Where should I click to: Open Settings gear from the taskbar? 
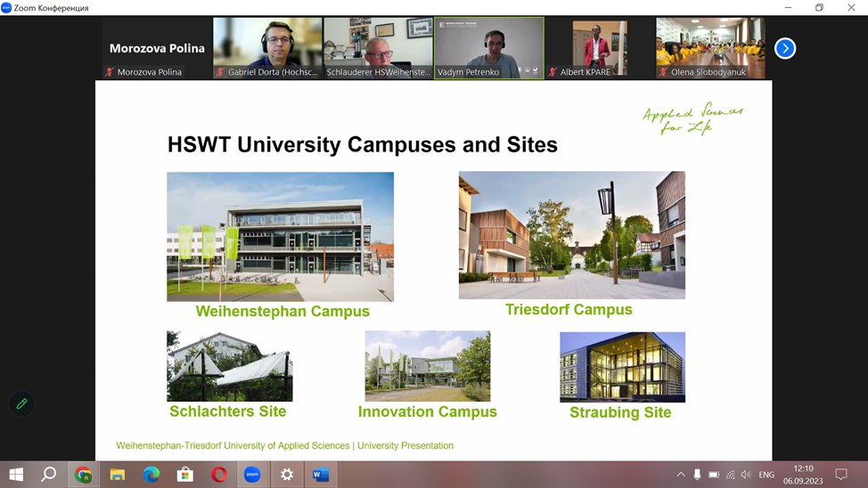(287, 475)
